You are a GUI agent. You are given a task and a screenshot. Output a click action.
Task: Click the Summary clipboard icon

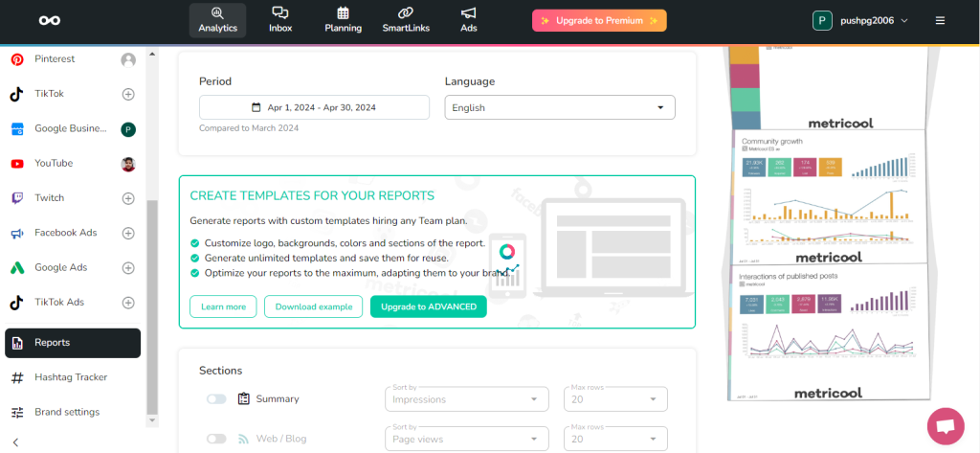click(x=244, y=399)
